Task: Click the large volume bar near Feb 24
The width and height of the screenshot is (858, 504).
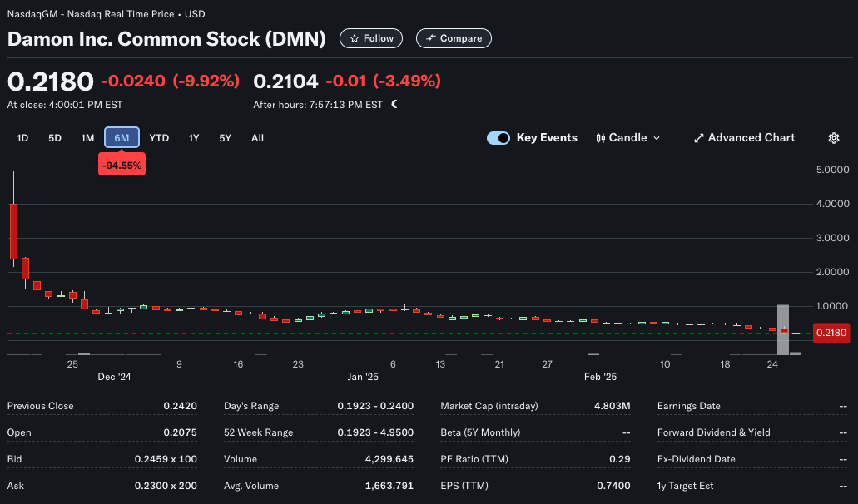Action: pyautogui.click(x=783, y=329)
